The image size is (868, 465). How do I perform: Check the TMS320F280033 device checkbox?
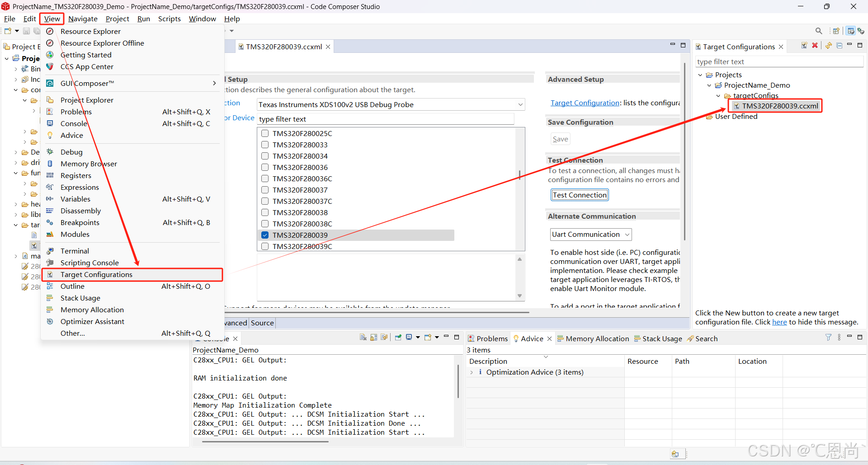pyautogui.click(x=265, y=145)
